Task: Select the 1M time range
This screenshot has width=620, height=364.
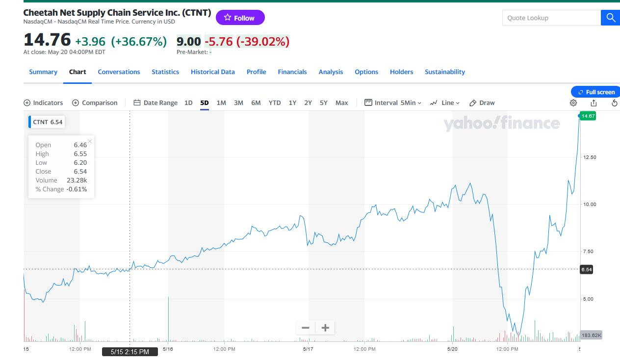Action: click(x=221, y=103)
